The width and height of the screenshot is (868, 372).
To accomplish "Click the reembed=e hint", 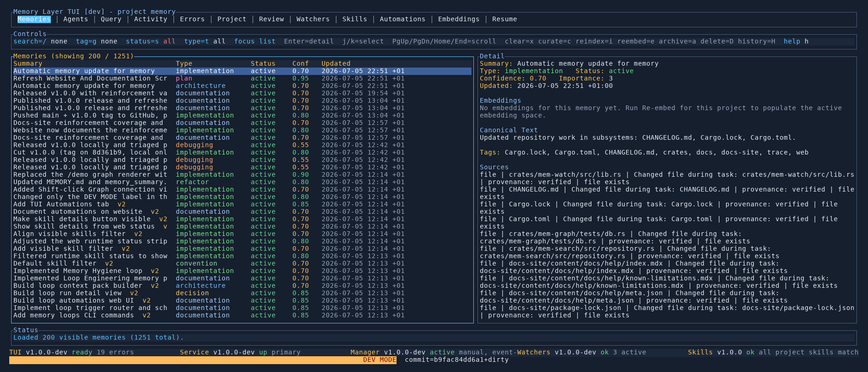I will click(x=636, y=41).
